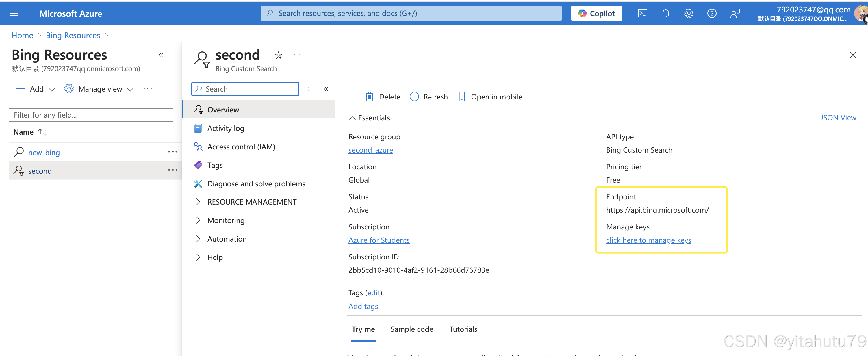This screenshot has width=868, height=356.
Task: Open portal settings gear icon
Action: pyautogui.click(x=688, y=14)
